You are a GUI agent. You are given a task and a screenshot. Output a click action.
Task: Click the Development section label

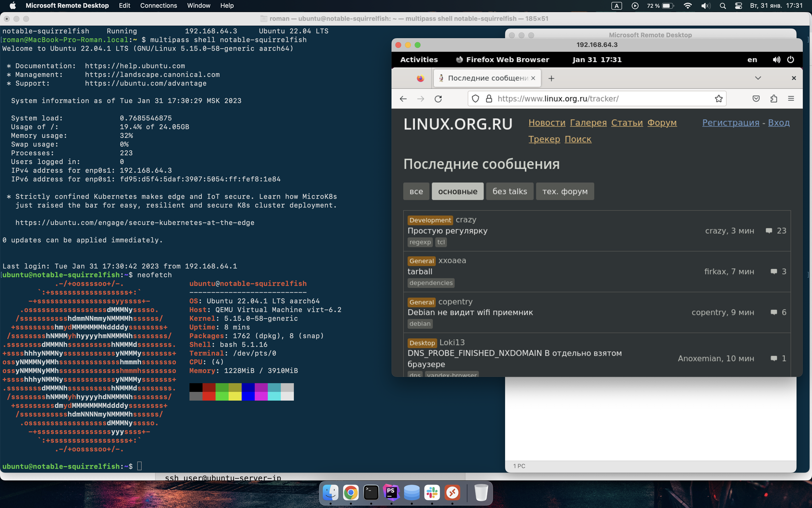point(430,220)
